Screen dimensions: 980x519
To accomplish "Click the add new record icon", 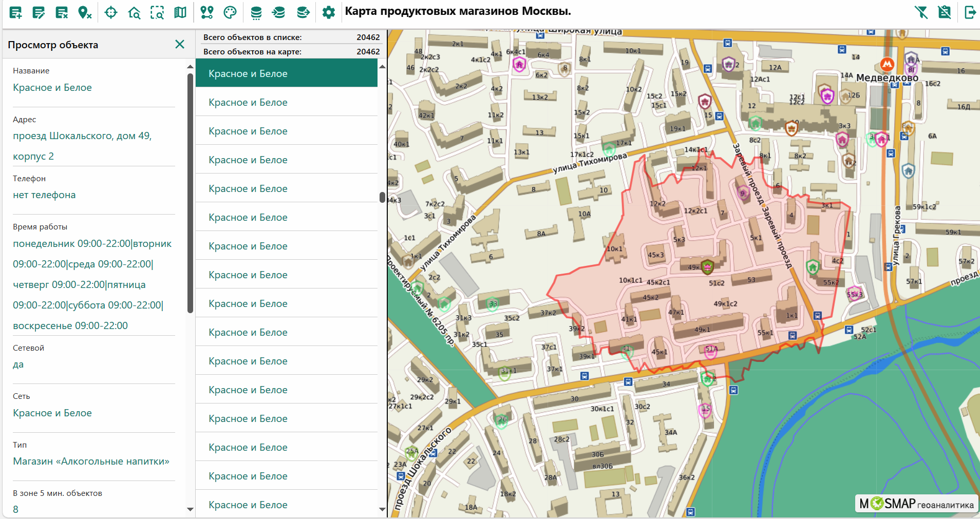I will (15, 13).
